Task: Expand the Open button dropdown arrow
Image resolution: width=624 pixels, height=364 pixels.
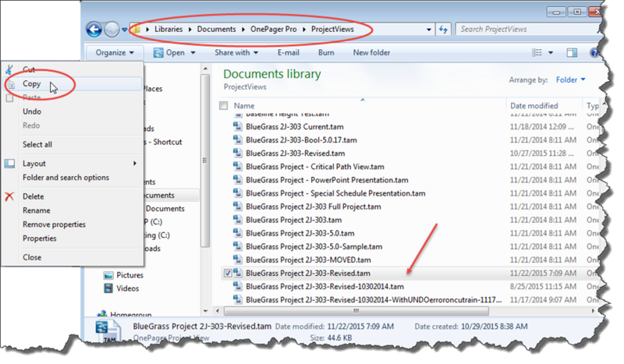Action: [x=193, y=52]
